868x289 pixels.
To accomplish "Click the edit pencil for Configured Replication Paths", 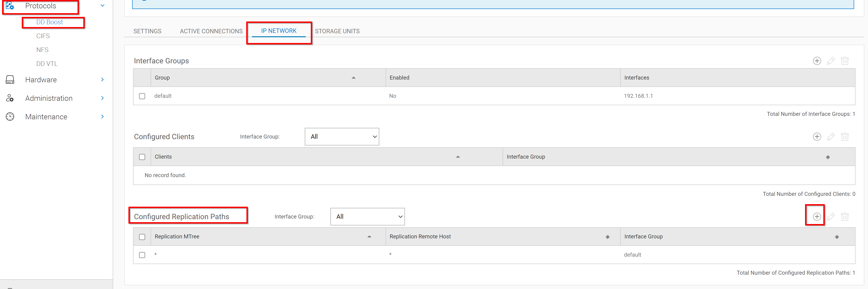I will pyautogui.click(x=831, y=217).
